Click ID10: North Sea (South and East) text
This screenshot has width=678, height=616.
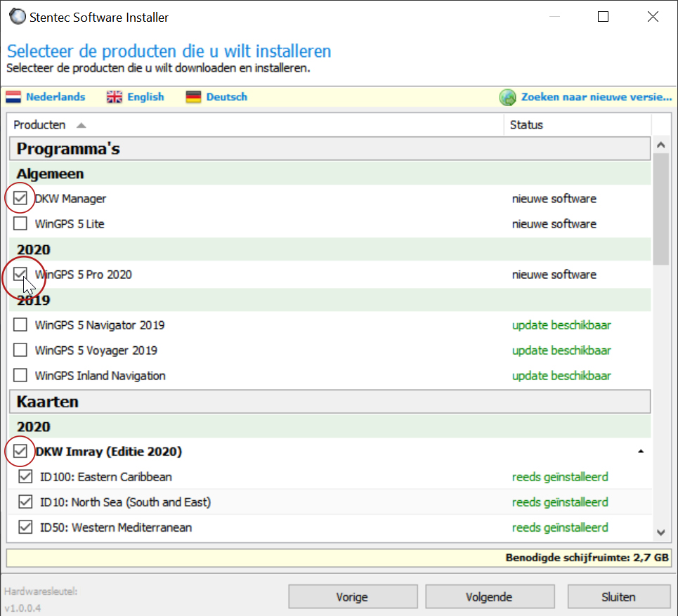click(x=125, y=502)
